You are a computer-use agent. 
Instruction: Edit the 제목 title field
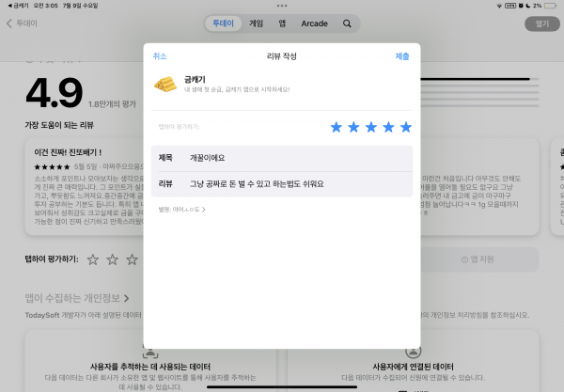pyautogui.click(x=282, y=158)
